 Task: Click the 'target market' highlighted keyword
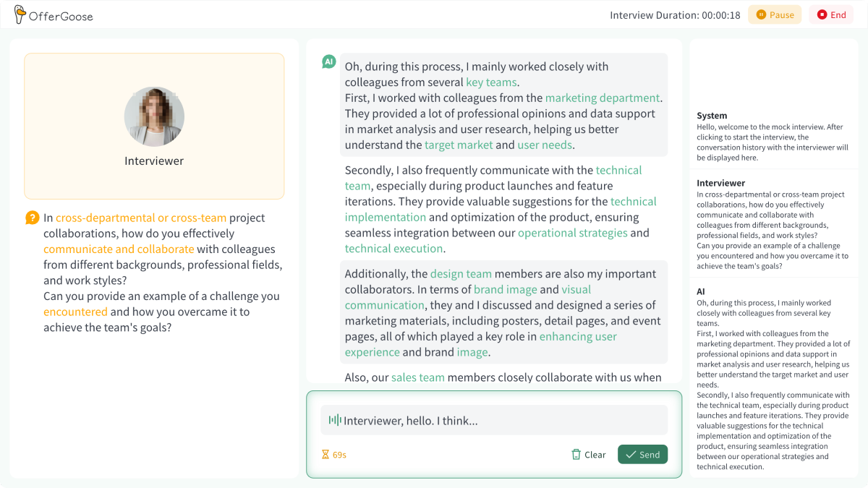tap(459, 145)
